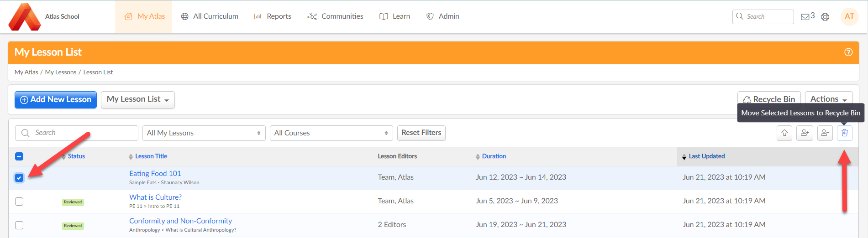
Task: Expand the All Courses filter dropdown
Action: [331, 133]
